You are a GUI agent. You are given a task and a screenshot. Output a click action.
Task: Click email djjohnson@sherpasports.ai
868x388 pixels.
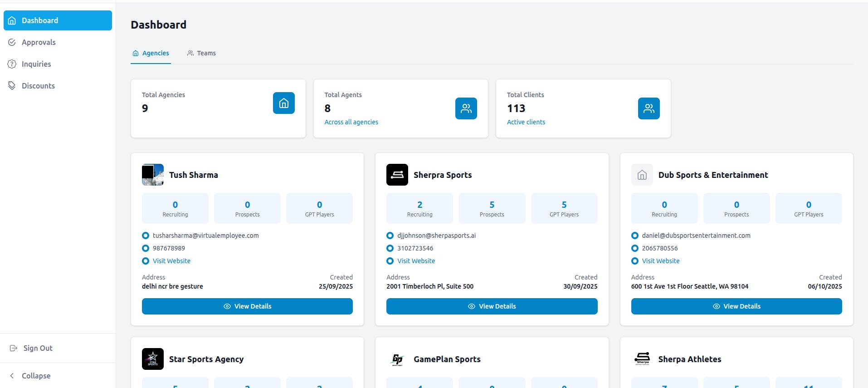tap(436, 236)
